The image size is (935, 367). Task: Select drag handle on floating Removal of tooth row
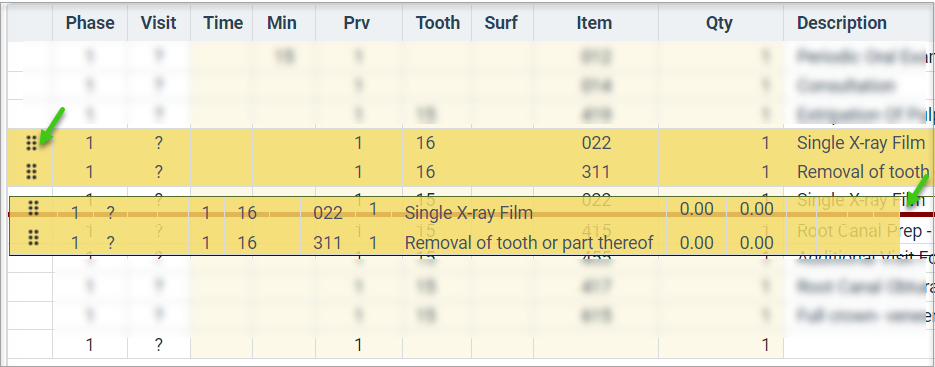point(33,238)
